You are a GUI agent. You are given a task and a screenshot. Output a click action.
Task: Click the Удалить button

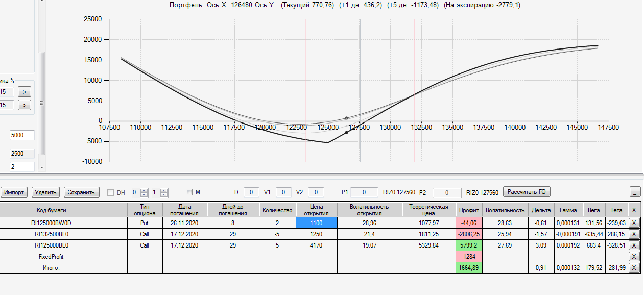46,192
